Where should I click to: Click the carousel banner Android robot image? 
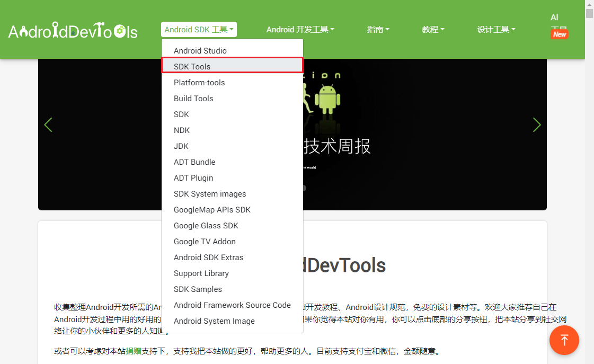pos(327,100)
